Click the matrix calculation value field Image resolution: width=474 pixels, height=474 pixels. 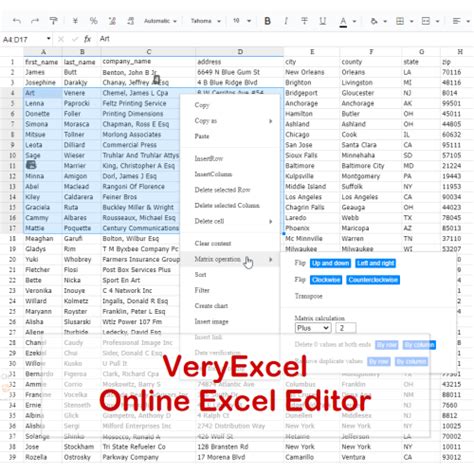[x=346, y=328]
